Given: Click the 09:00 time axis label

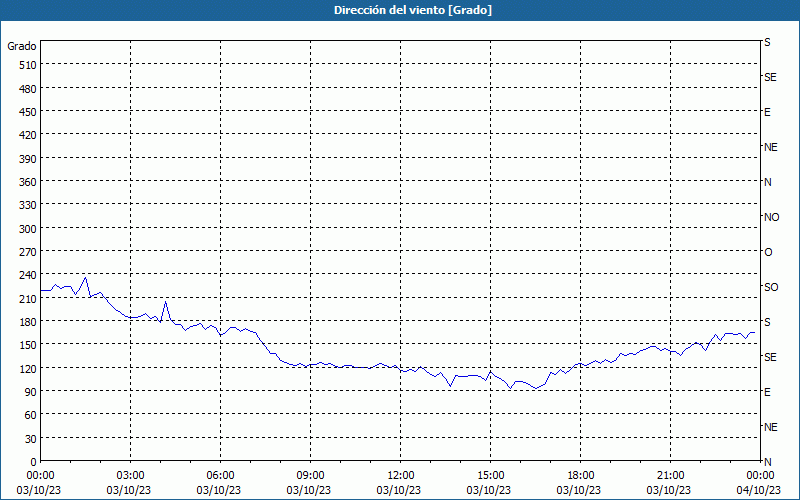Looking at the screenshot, I should pyautogui.click(x=310, y=476).
